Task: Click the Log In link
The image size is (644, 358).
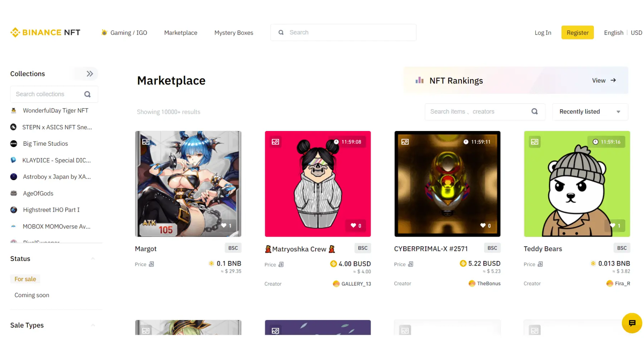Action: click(542, 33)
